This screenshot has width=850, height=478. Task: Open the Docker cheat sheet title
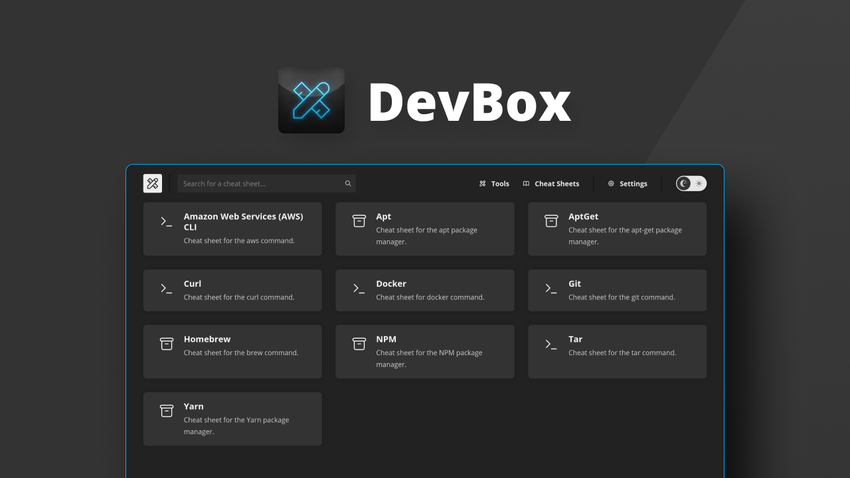[x=391, y=283]
